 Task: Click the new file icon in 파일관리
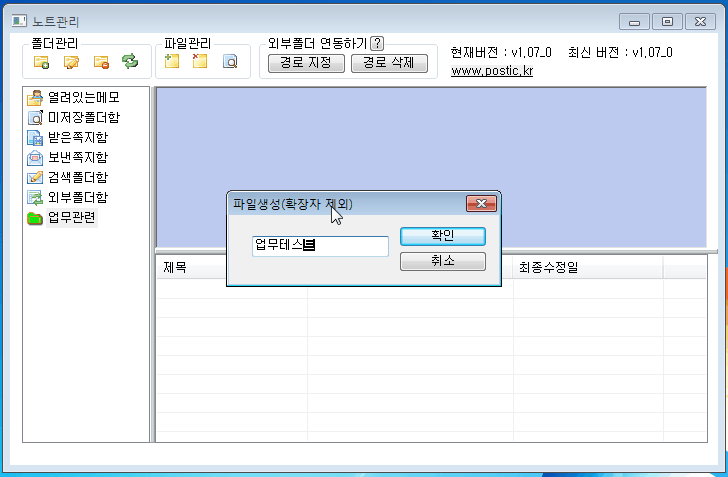pyautogui.click(x=172, y=61)
